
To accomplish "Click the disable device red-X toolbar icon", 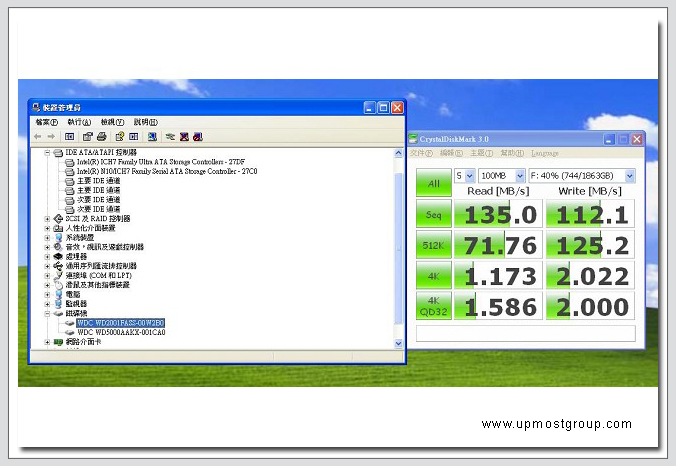I will pyautogui.click(x=185, y=137).
